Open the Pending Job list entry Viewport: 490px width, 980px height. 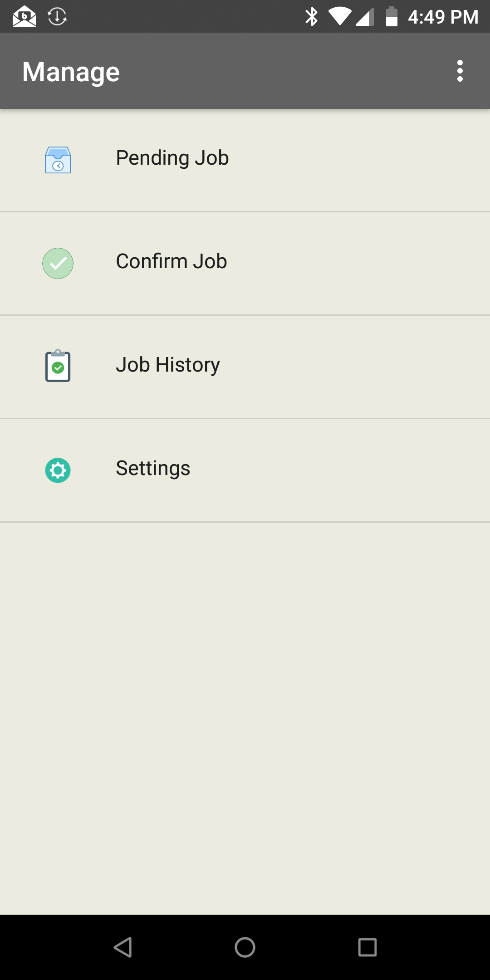(x=172, y=158)
